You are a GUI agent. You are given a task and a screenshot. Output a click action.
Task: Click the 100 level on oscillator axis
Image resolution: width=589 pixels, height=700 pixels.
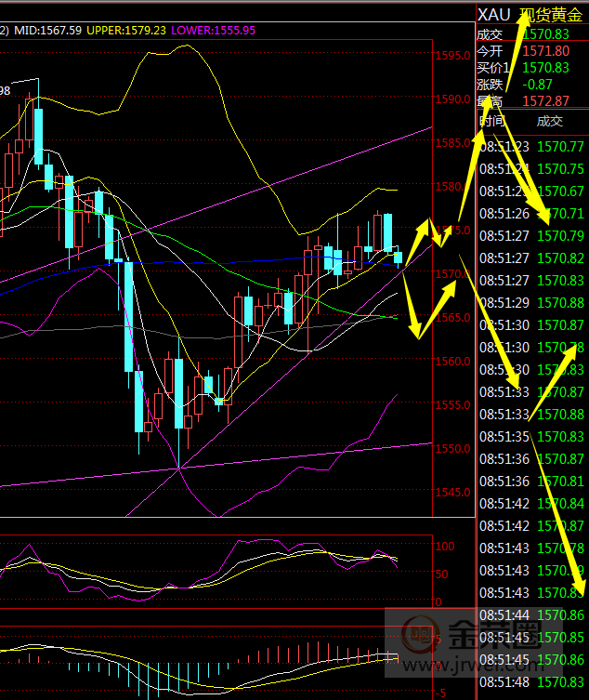pos(444,546)
